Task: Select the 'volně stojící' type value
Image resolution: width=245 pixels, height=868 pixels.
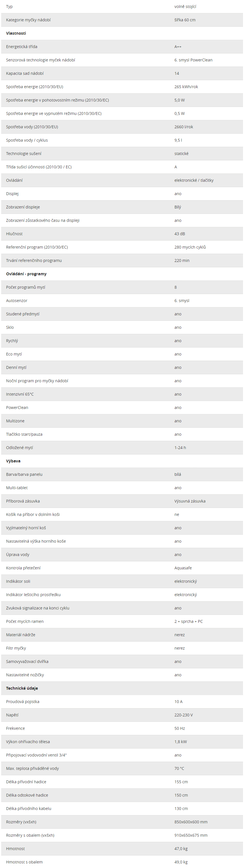Action: [185, 7]
